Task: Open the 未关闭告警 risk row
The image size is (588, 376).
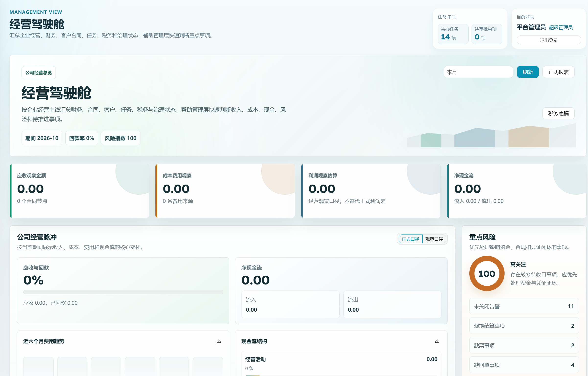Action: click(524, 306)
